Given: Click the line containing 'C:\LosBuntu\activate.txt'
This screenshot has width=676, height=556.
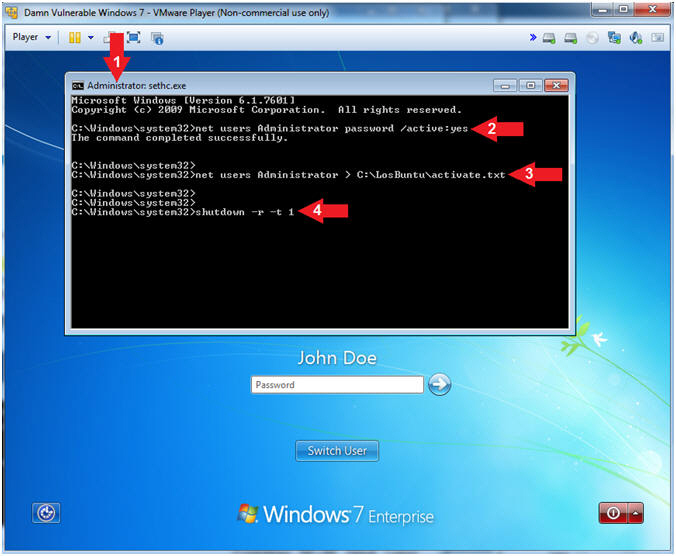Looking at the screenshot, I should [288, 175].
